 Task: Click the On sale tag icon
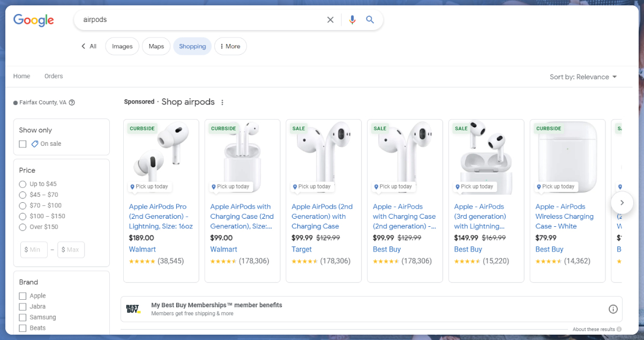click(x=35, y=144)
